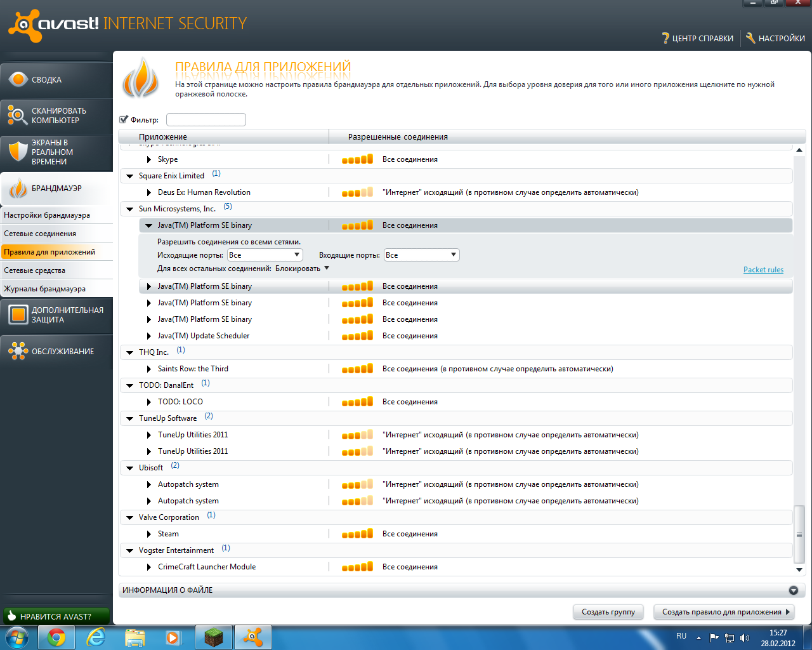Screen dimensions: 812x650
Task: Collapse the THQ Inc. group
Action: [130, 353]
